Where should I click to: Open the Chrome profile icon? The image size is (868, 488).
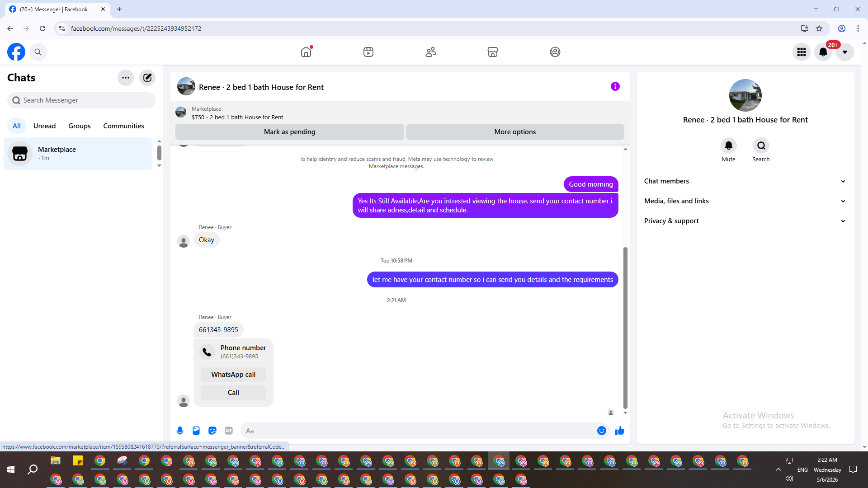click(842, 28)
